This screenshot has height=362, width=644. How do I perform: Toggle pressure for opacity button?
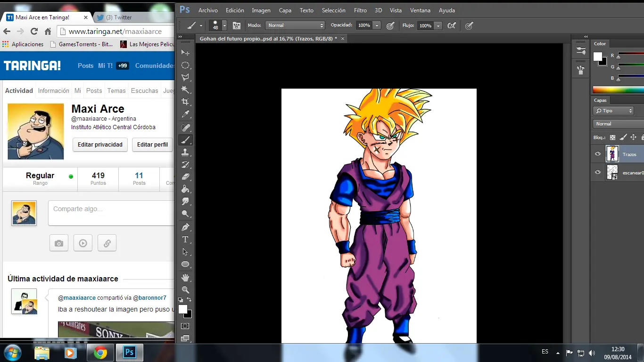tap(390, 25)
